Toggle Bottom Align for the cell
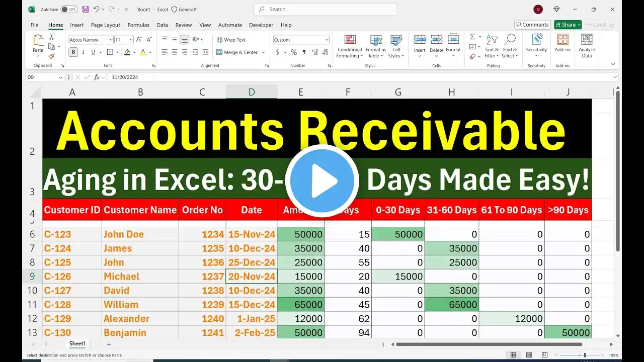 coord(185,40)
